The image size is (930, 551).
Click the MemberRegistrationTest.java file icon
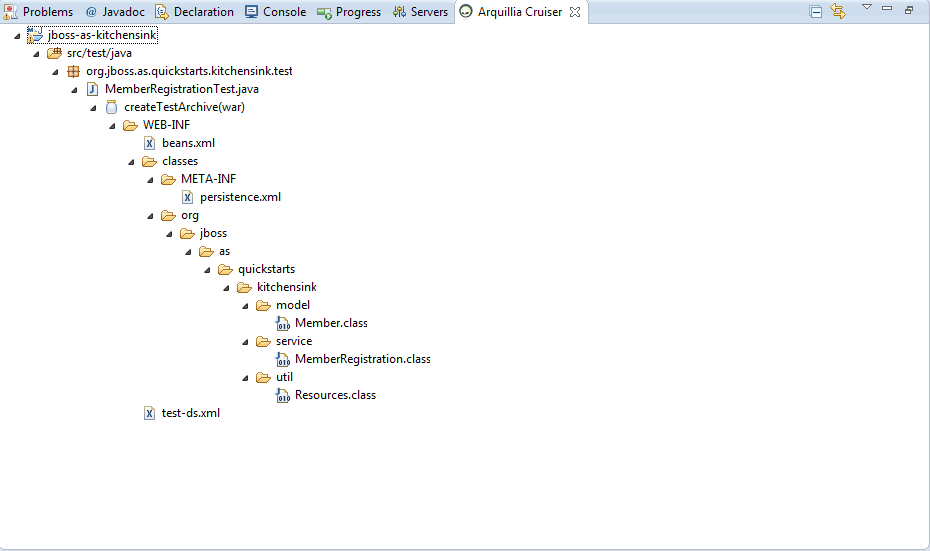[93, 89]
